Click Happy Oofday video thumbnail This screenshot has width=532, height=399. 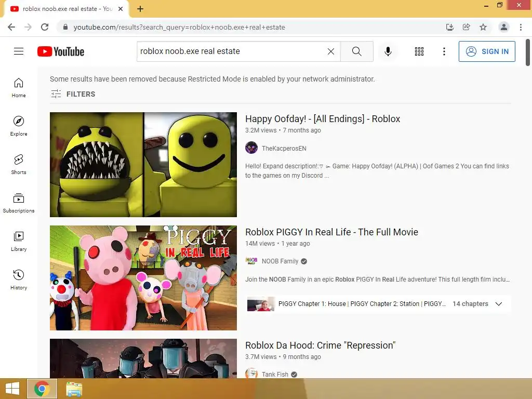coord(143,165)
